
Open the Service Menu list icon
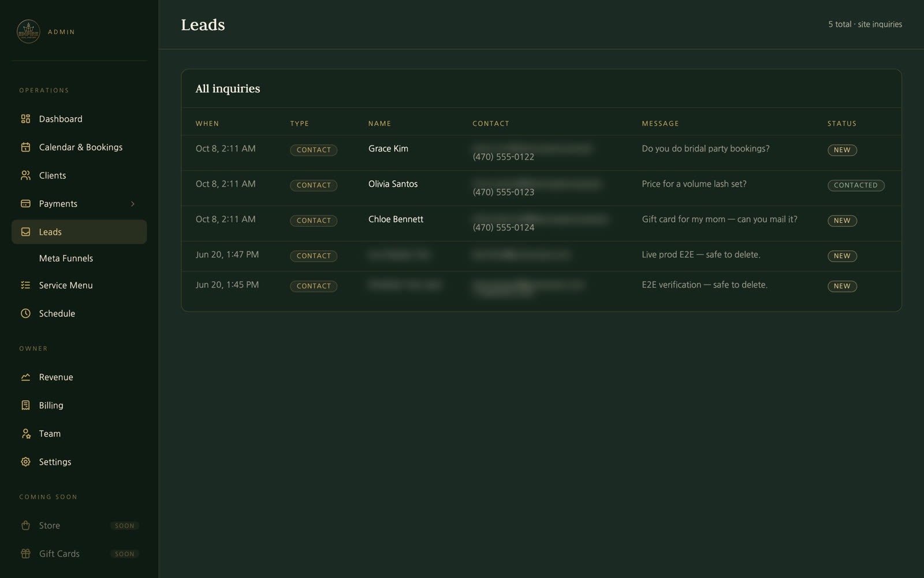pyautogui.click(x=25, y=286)
